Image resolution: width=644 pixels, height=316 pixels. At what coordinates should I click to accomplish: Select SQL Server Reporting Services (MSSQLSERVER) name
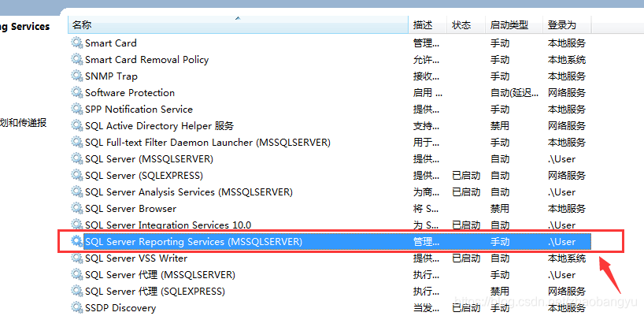coord(194,242)
